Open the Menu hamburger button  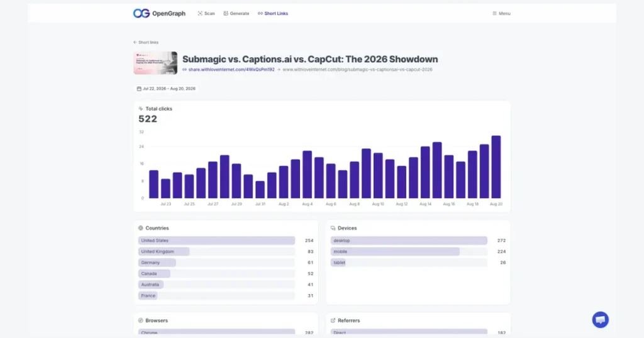click(501, 14)
